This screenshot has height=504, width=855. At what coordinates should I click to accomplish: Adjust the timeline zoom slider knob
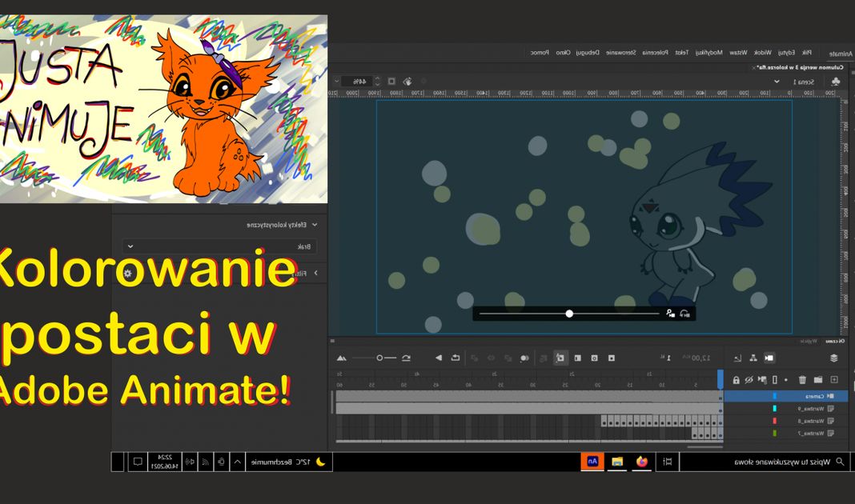click(x=379, y=358)
